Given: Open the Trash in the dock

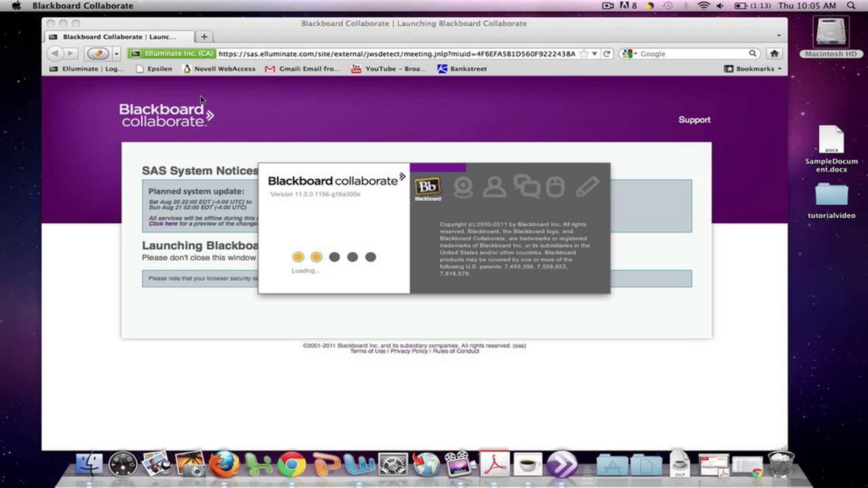Looking at the screenshot, I should (781, 465).
